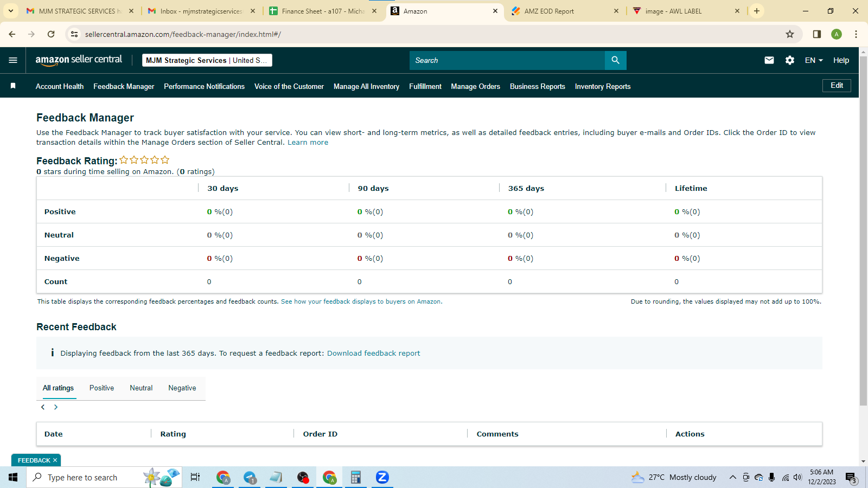Open the browser side panel icon
This screenshot has height=488, width=868.
tap(816, 34)
